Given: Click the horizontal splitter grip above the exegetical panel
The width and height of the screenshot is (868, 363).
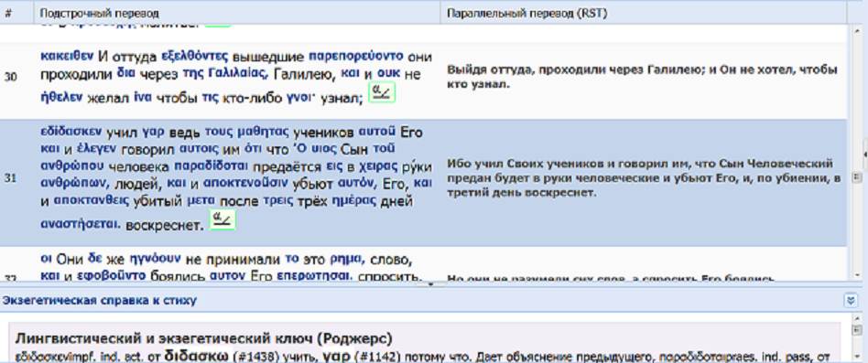Looking at the screenshot, I should tap(431, 284).
